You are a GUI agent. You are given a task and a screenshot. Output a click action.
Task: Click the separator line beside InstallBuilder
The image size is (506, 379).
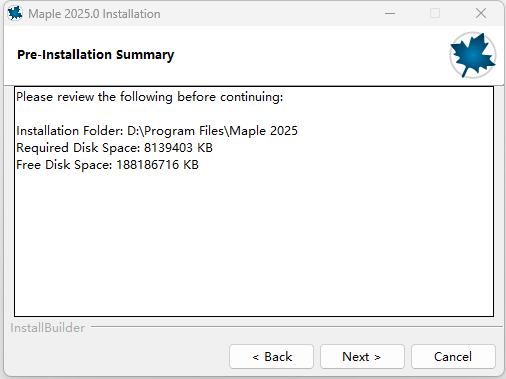[x=297, y=327]
